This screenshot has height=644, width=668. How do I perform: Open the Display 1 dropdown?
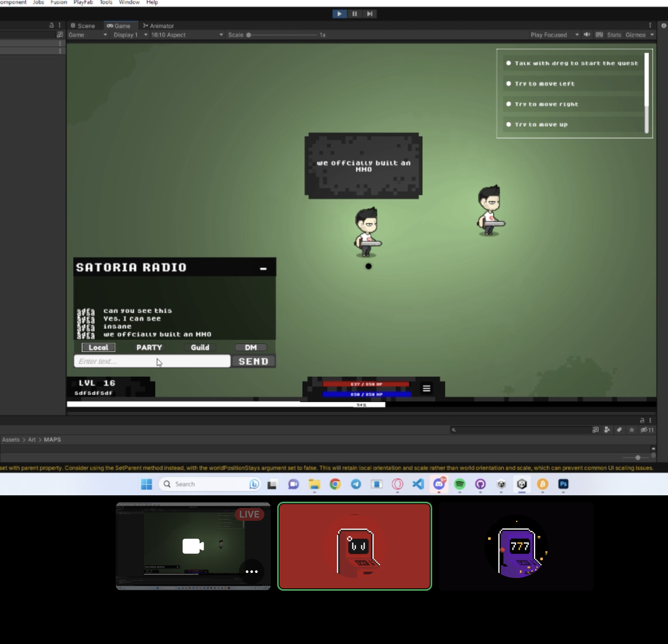[130, 35]
